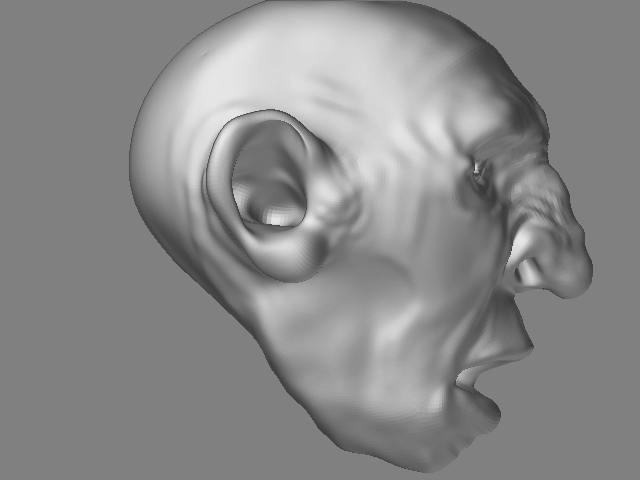Image resolution: width=640 pixels, height=480 pixels.
Task: Click the eye of the sculpted head
Action: (478, 171)
